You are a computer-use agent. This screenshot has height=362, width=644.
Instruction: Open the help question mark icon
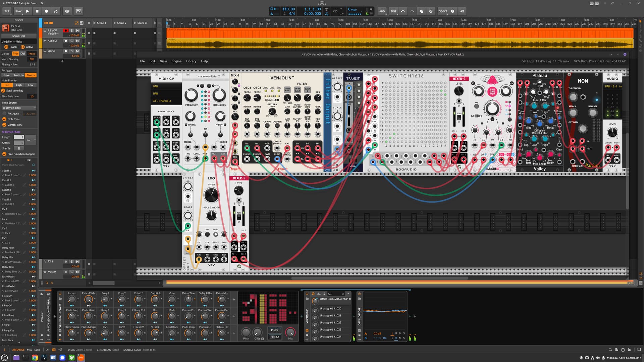[x=452, y=11]
